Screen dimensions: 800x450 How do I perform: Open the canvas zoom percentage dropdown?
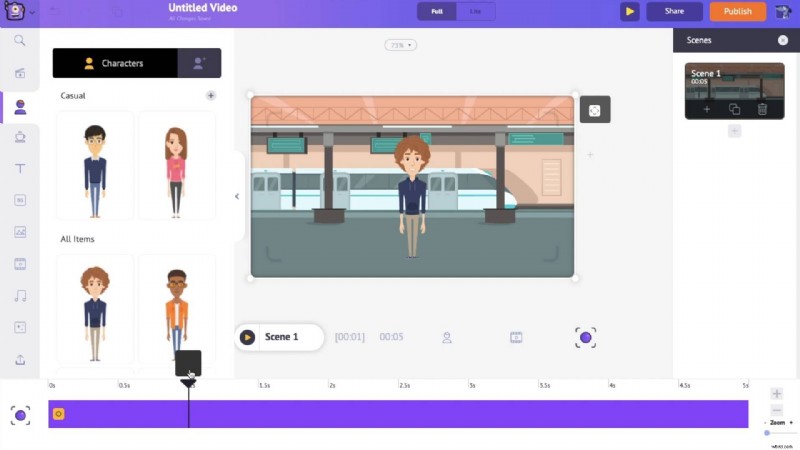[401, 45]
